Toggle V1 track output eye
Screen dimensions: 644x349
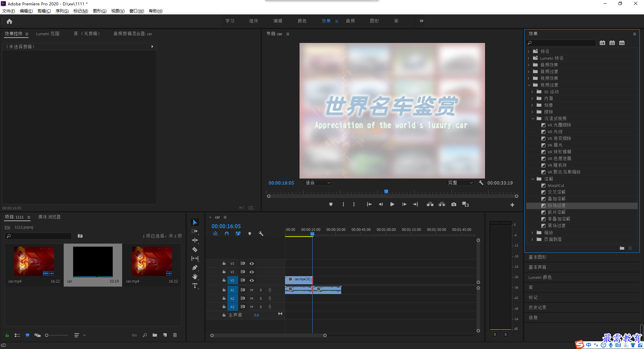252,280
